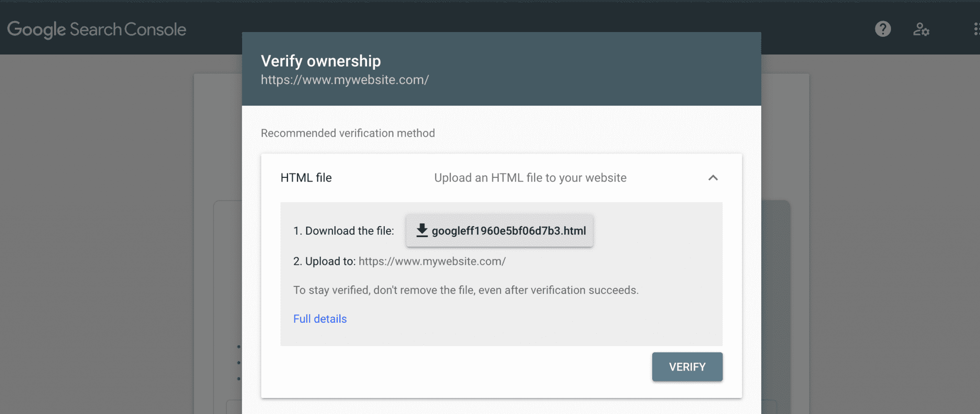Open the Google apps grid icon
The height and width of the screenshot is (414, 980).
point(977,29)
